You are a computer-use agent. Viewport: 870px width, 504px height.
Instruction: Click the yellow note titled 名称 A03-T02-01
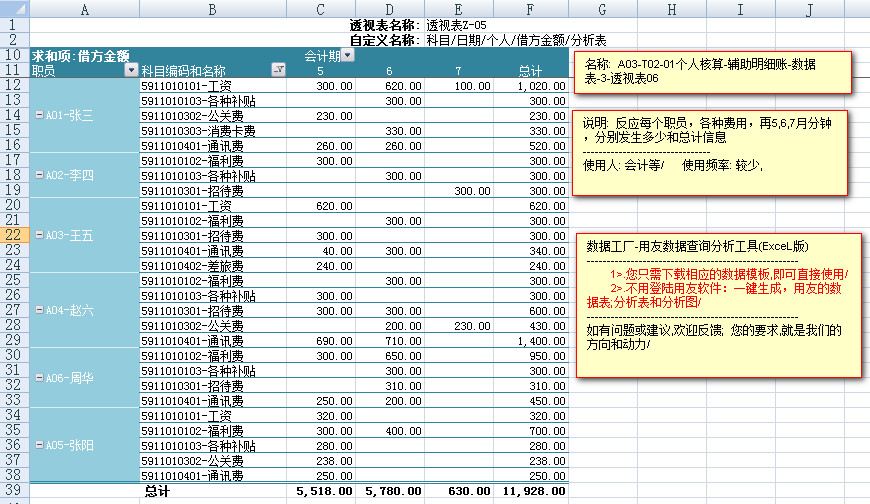[x=714, y=71]
